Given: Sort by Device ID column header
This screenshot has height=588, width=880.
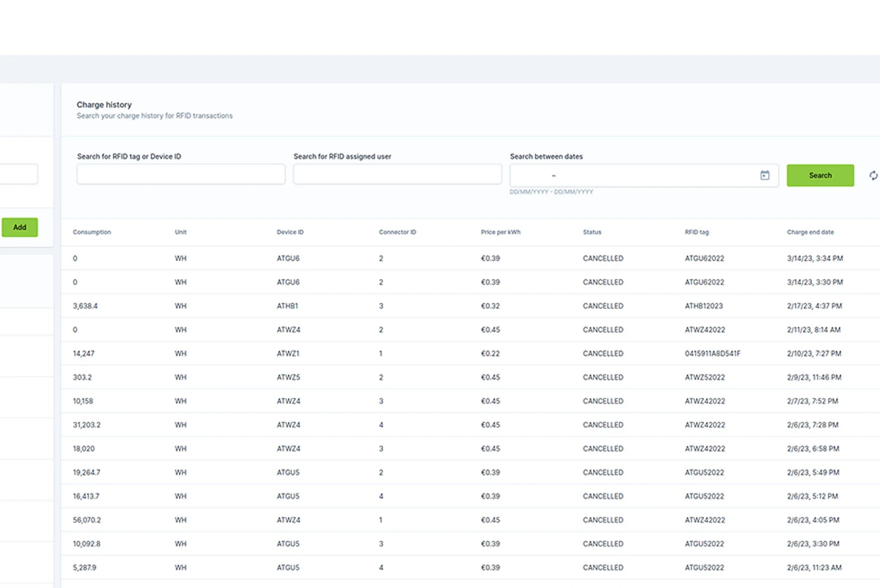Looking at the screenshot, I should click(x=290, y=232).
